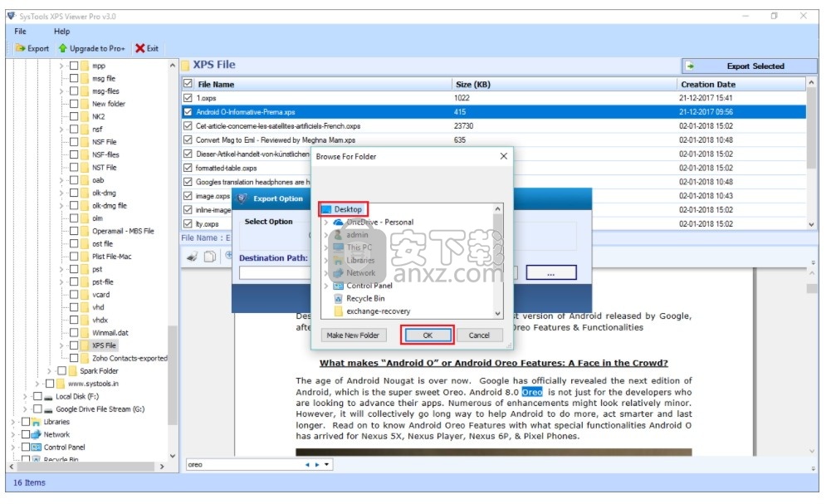Uncheck the 1.oxps file checkbox

click(188, 98)
